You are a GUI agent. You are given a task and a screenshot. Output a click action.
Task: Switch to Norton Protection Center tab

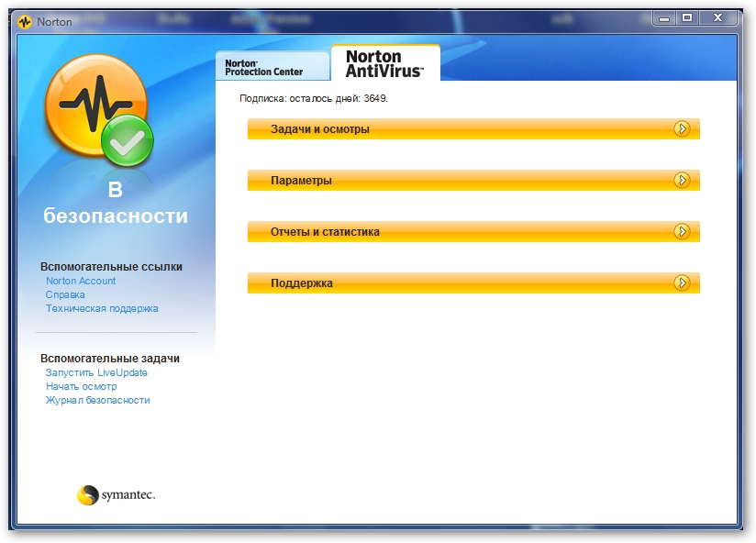[x=272, y=66]
